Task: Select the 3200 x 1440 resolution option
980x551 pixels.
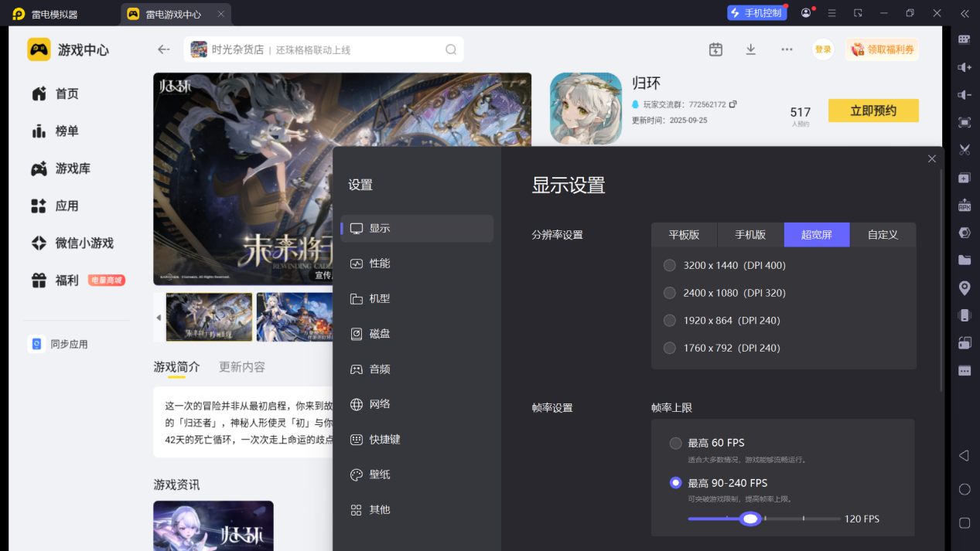Action: point(669,265)
